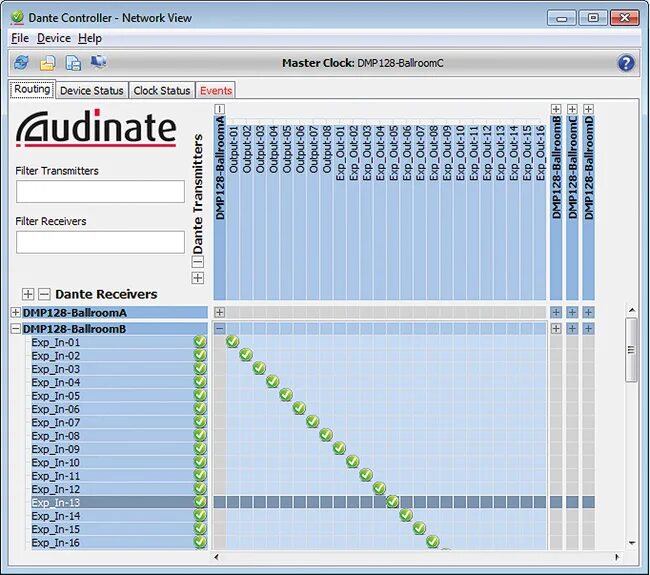Expand all Dante Receivers with plus button

(28, 294)
